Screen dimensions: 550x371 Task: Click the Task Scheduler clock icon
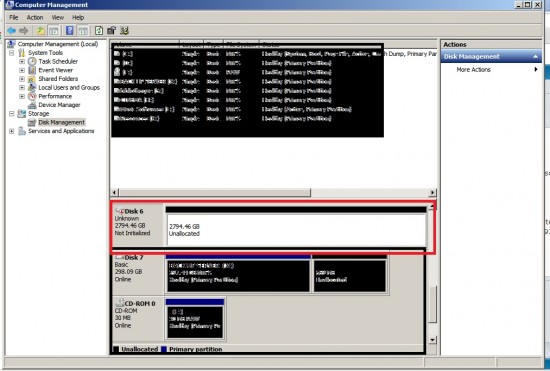(32, 61)
